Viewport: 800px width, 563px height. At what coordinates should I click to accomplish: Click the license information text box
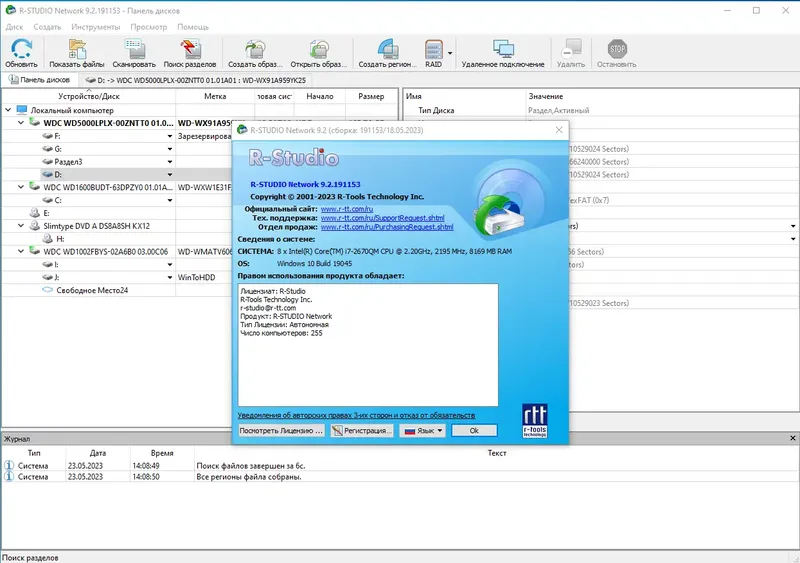click(368, 345)
